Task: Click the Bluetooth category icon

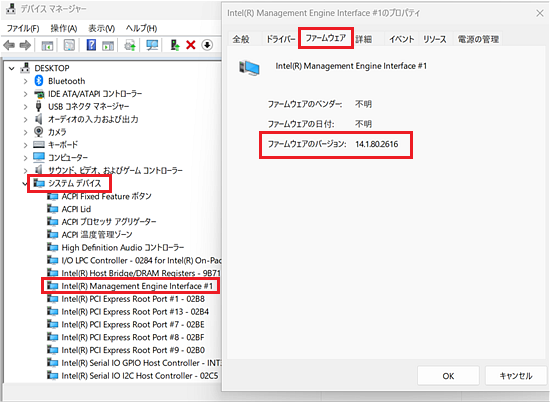Action: [x=39, y=81]
